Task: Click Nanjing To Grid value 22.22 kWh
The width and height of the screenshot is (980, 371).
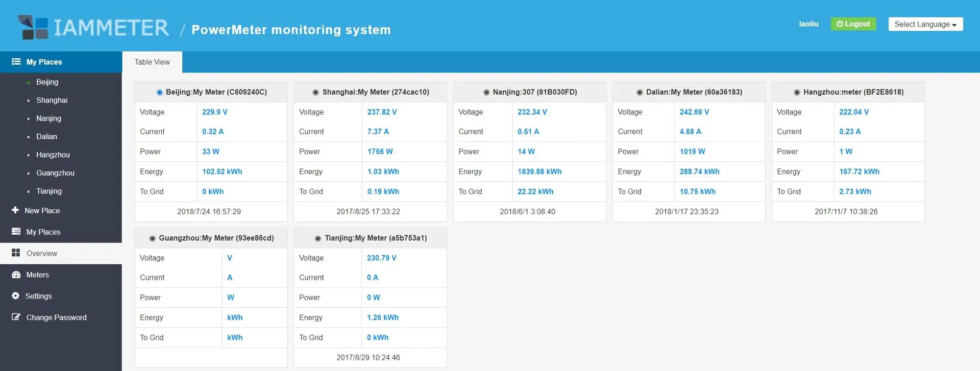Action: [536, 192]
